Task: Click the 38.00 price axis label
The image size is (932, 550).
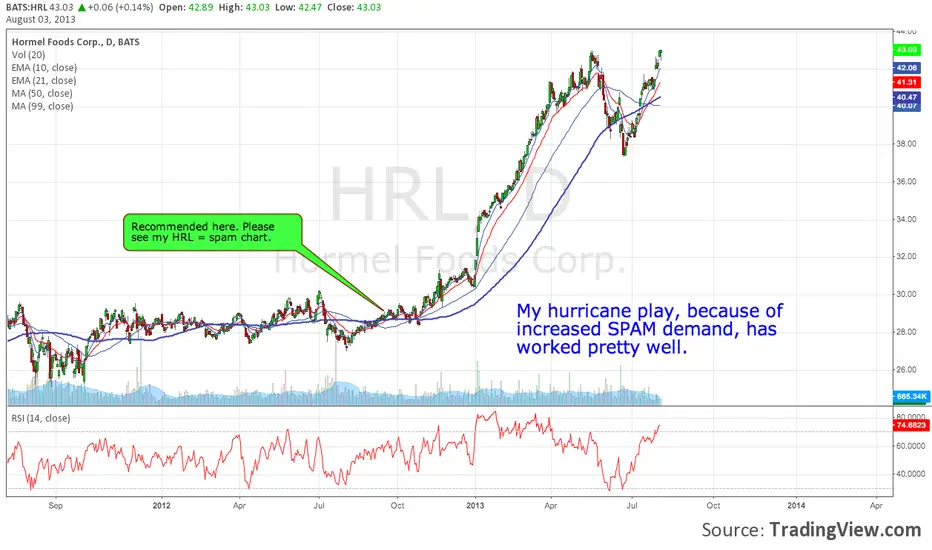Action: pyautogui.click(x=906, y=144)
